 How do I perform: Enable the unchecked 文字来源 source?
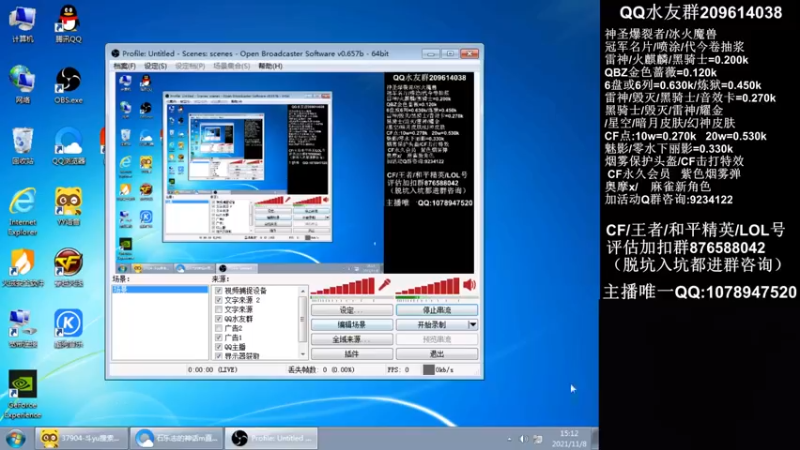[x=219, y=309]
